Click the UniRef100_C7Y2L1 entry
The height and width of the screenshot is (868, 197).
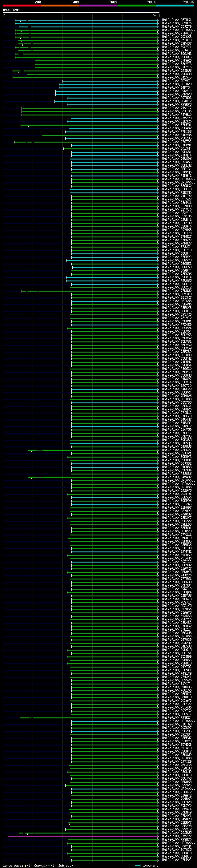coord(176,535)
